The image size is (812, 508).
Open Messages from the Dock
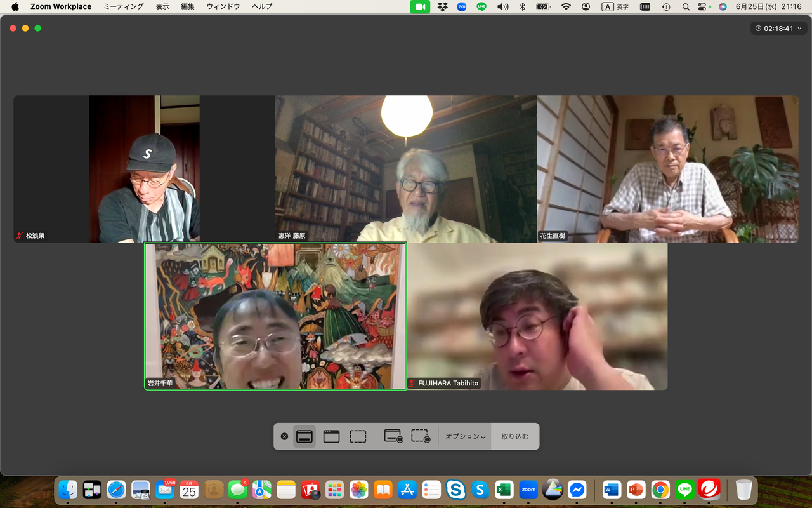pos(238,490)
